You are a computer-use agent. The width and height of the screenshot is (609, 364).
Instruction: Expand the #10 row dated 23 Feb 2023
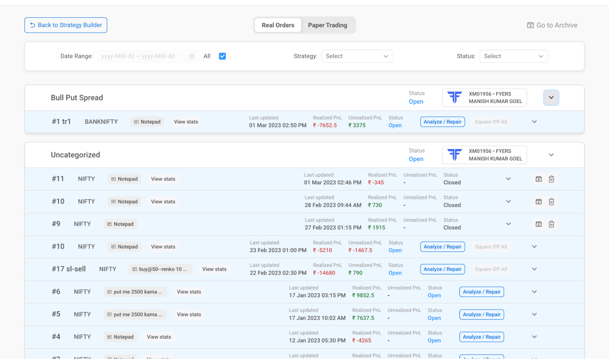[534, 247]
